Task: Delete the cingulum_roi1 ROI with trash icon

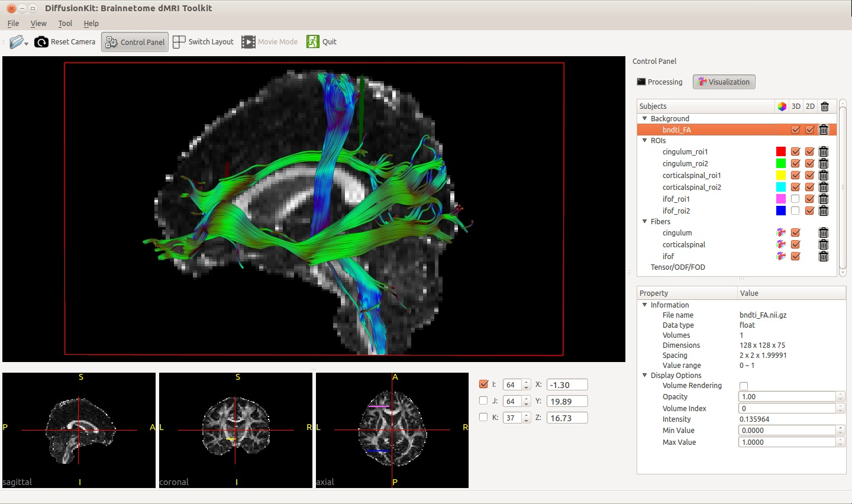Action: pos(824,152)
